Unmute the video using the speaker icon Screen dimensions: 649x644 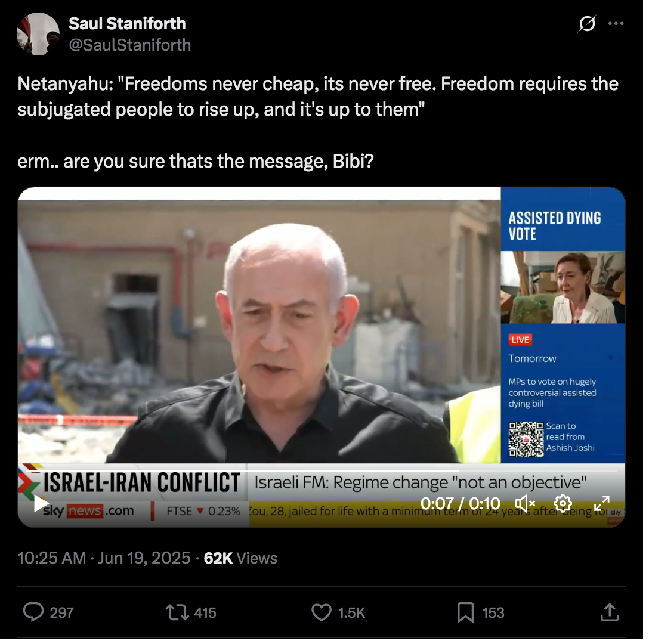pos(525,503)
